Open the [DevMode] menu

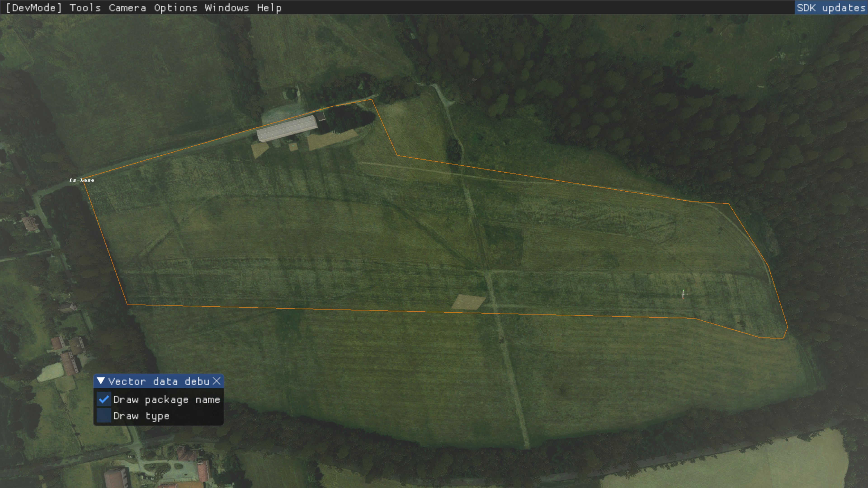[x=34, y=8]
